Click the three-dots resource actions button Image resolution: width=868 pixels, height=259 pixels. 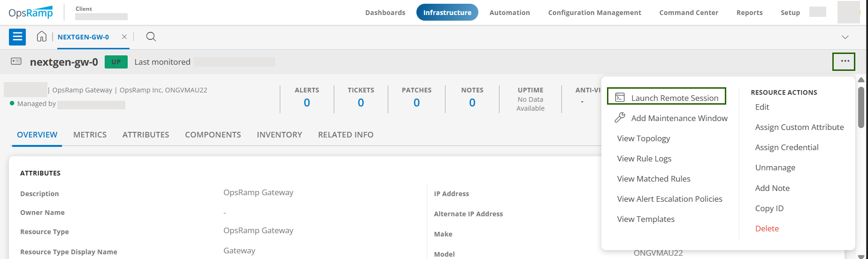coord(845,61)
